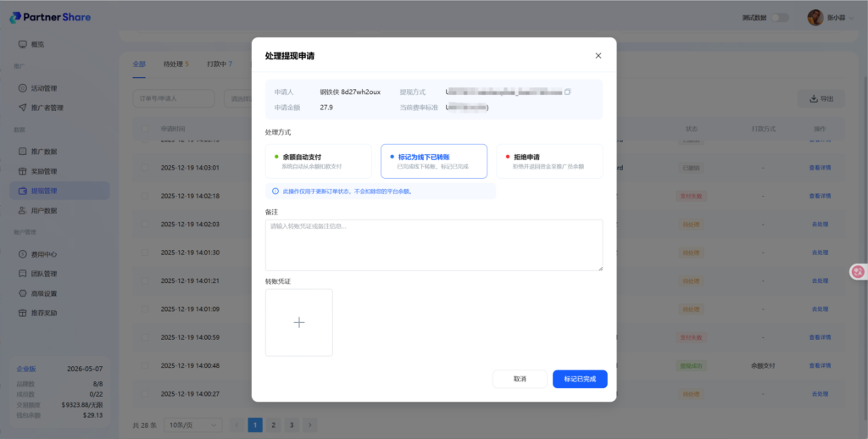Click the pink floating assistant icon
The image size is (868, 439).
coord(858,271)
